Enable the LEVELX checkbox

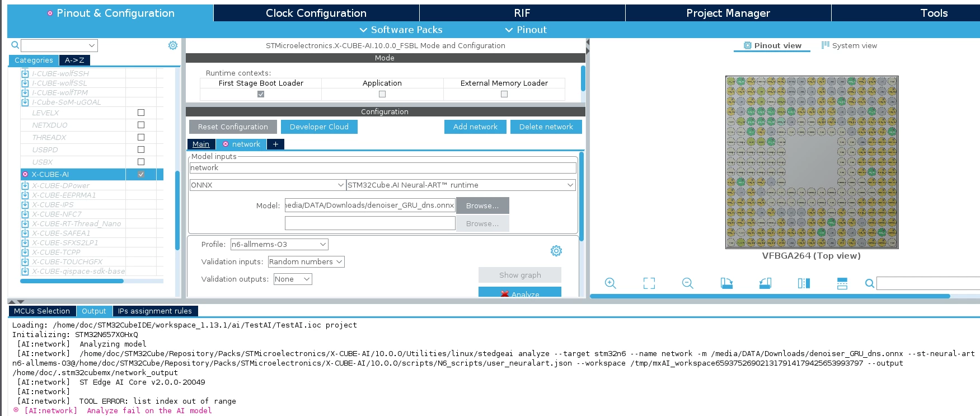141,113
